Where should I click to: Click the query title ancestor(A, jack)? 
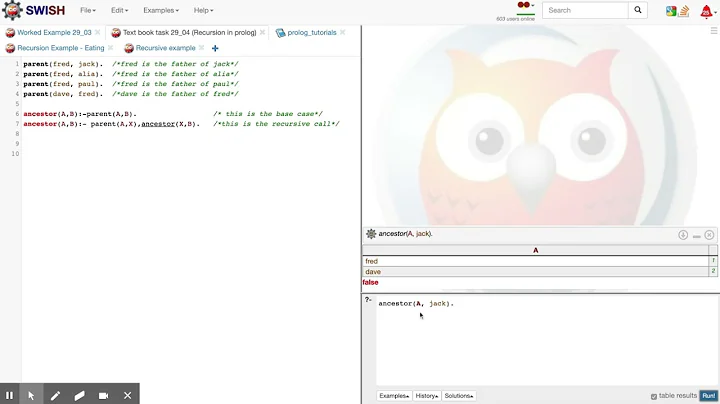405,234
